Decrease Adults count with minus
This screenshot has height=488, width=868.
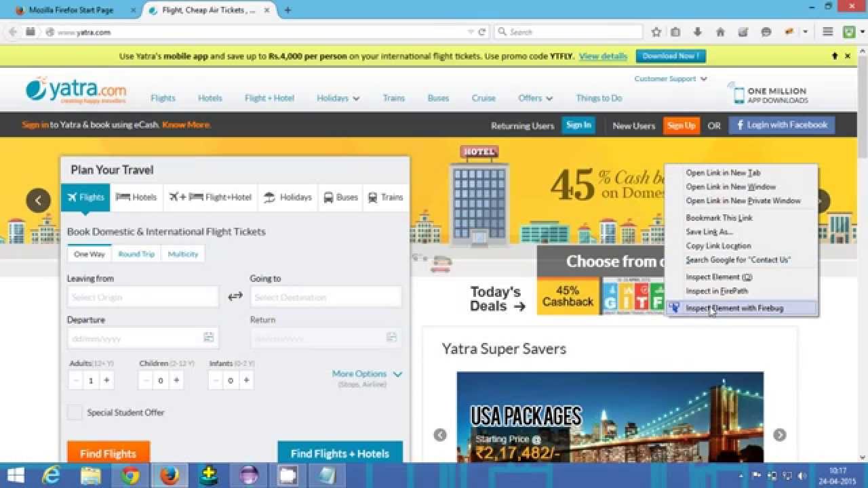click(75, 380)
